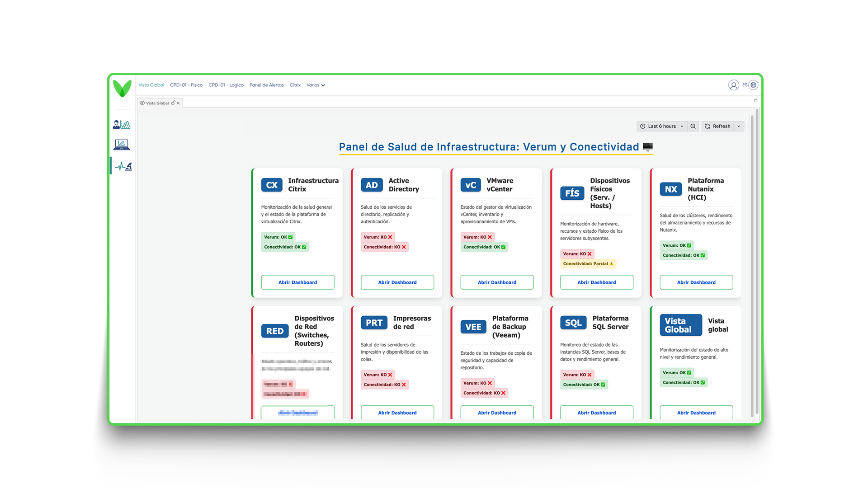This screenshot has height=488, width=868.
Task: Go to CPD-01 - Fisico menu item
Action: 186,85
